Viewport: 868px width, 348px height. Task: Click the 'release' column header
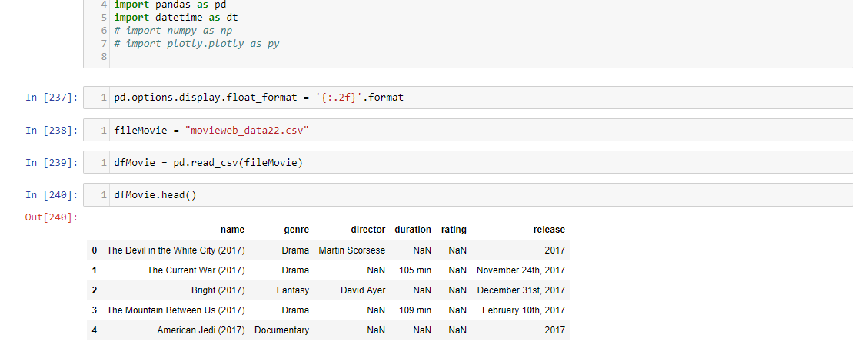pyautogui.click(x=549, y=230)
